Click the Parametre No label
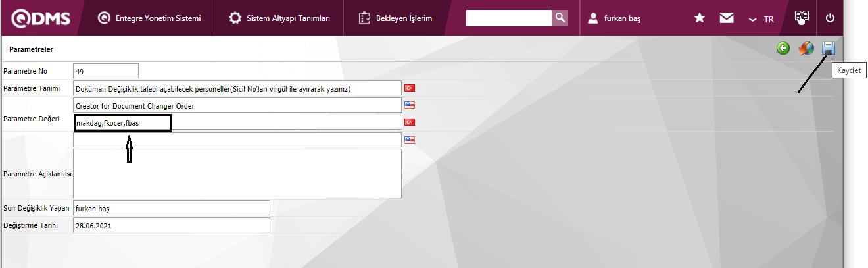 point(26,70)
